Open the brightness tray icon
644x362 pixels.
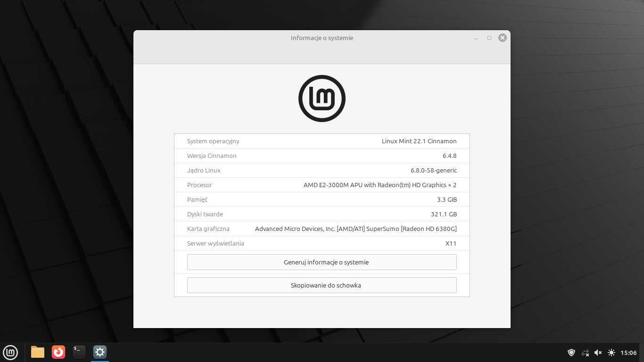click(x=611, y=353)
